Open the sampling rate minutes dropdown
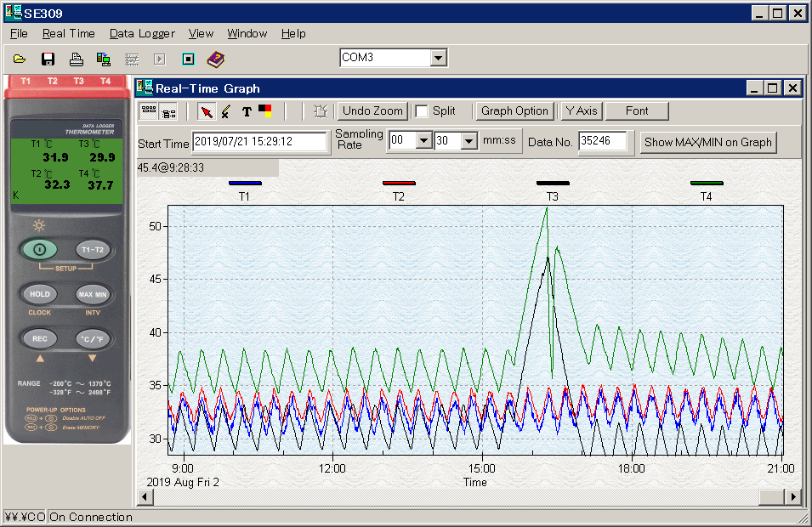812x527 pixels. (423, 140)
